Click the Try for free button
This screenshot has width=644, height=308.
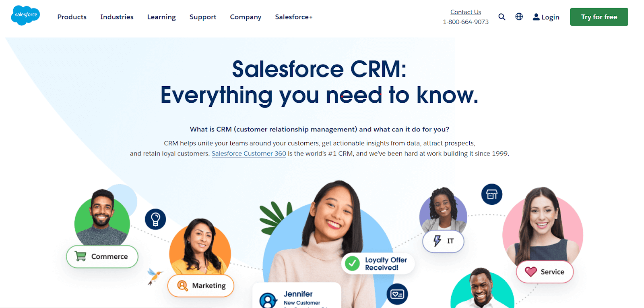pyautogui.click(x=599, y=17)
